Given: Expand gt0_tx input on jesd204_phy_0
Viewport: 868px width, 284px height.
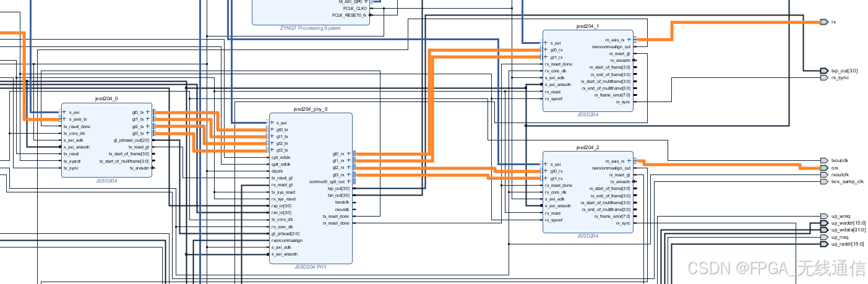Looking at the screenshot, I should pyautogui.click(x=272, y=129).
